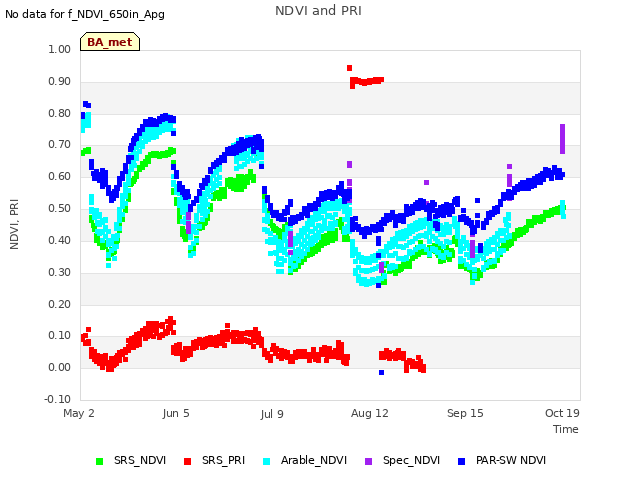Click the y-axis label NDVI, PRI
Screen dimensions: 640x480
coord(14,224)
